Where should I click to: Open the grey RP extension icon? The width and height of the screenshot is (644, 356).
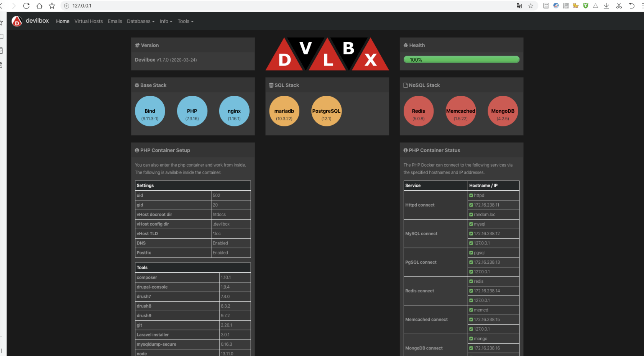coord(566,6)
